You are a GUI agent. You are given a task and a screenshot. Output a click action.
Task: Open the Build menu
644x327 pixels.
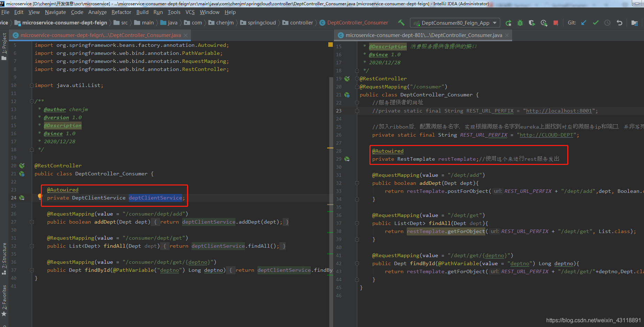coord(142,12)
